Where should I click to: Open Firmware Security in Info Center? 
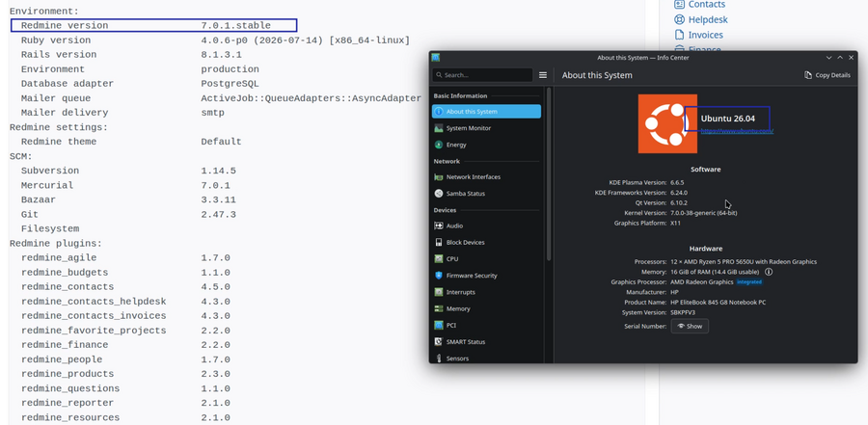point(487,276)
